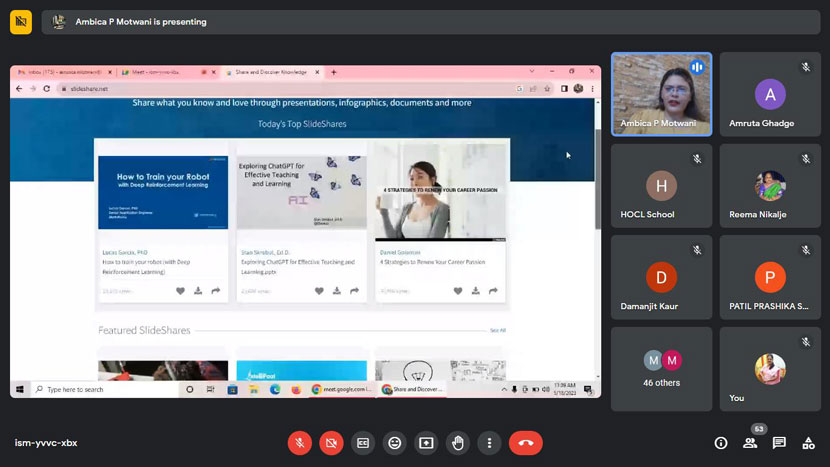Switch to Share and Discover Knowledge tab
830x467 pixels.
pos(270,72)
